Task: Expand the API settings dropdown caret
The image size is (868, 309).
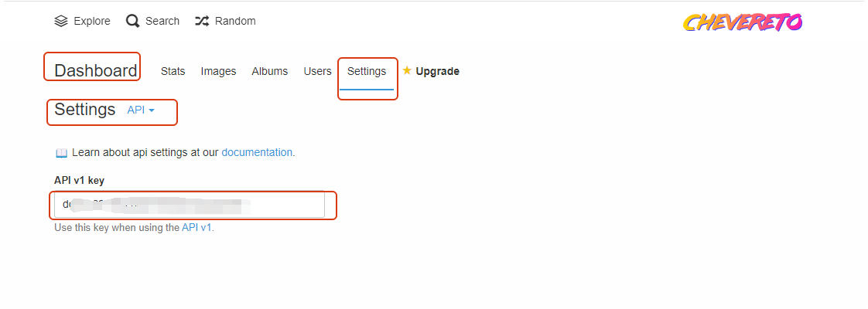Action: pyautogui.click(x=152, y=110)
